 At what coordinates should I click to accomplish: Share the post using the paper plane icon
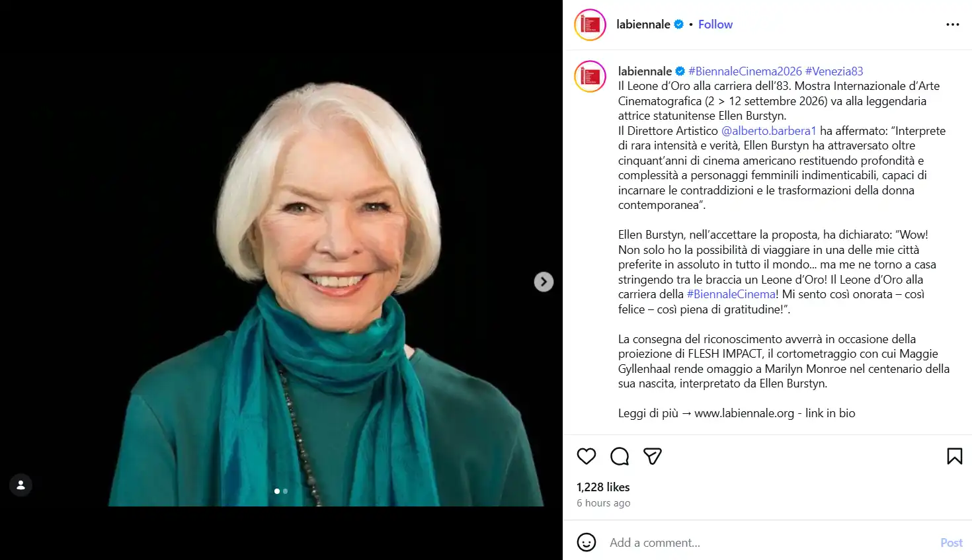[x=653, y=456]
